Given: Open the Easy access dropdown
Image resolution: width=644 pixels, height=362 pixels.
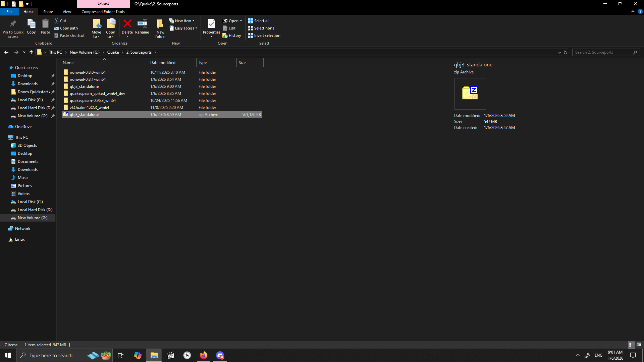Looking at the screenshot, I should (x=183, y=28).
